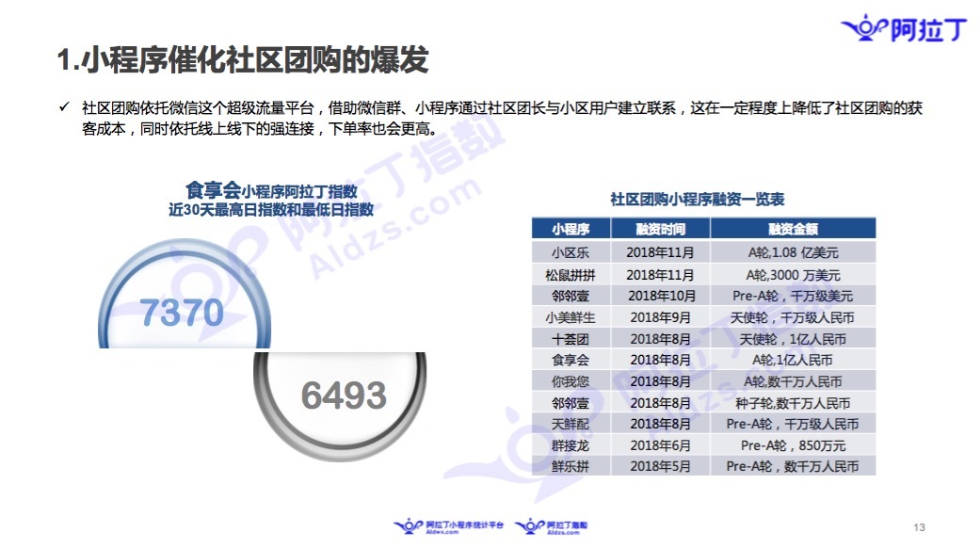Select 邻邻壹 in the 种子轮 row
Viewport: 980px width, 549px height.
click(570, 403)
